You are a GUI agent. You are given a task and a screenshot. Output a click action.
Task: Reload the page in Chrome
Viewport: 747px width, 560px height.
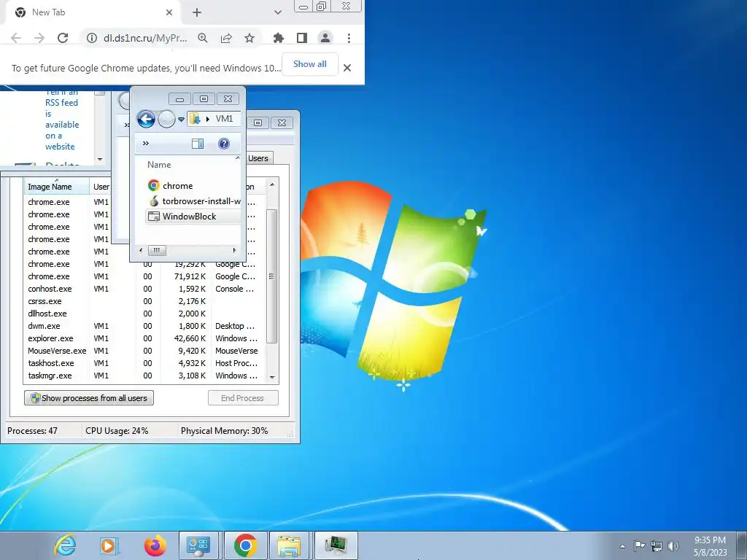[x=63, y=38]
